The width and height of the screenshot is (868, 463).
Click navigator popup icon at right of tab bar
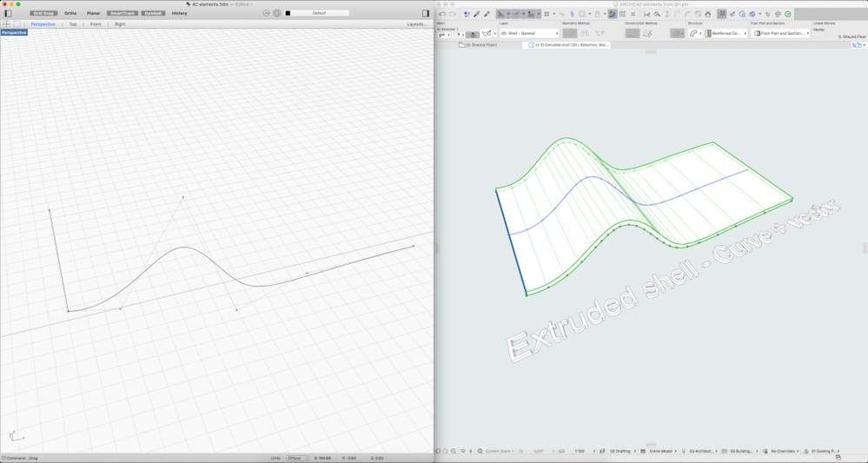858,45
